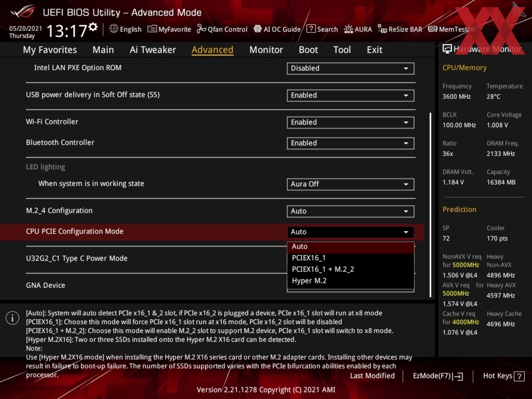The width and height of the screenshot is (532, 399).
Task: Select CPU PCIE Configuration Mode label
Action: [x=75, y=231]
